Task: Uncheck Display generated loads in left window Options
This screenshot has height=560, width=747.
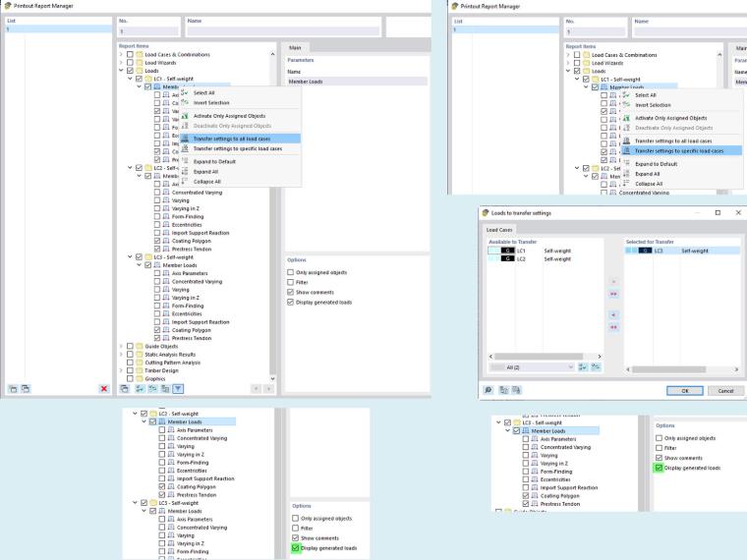Action: [x=291, y=303]
